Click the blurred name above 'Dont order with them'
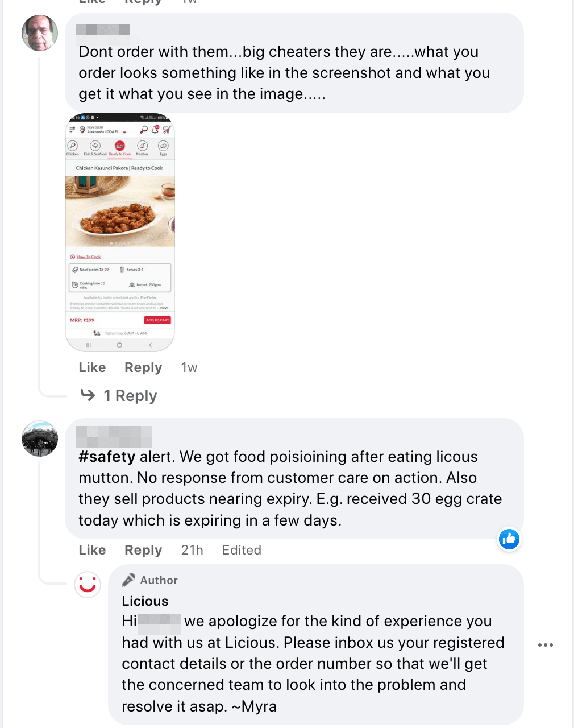574x728 pixels. click(102, 30)
